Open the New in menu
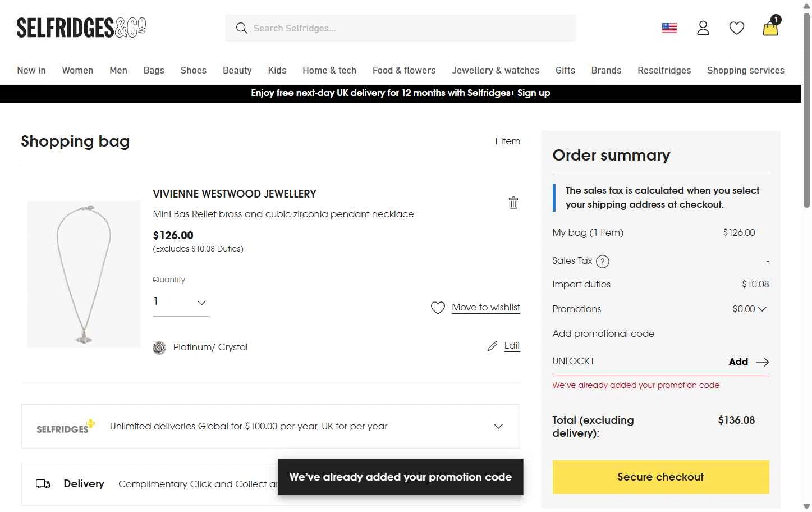812x512 pixels. (x=31, y=70)
